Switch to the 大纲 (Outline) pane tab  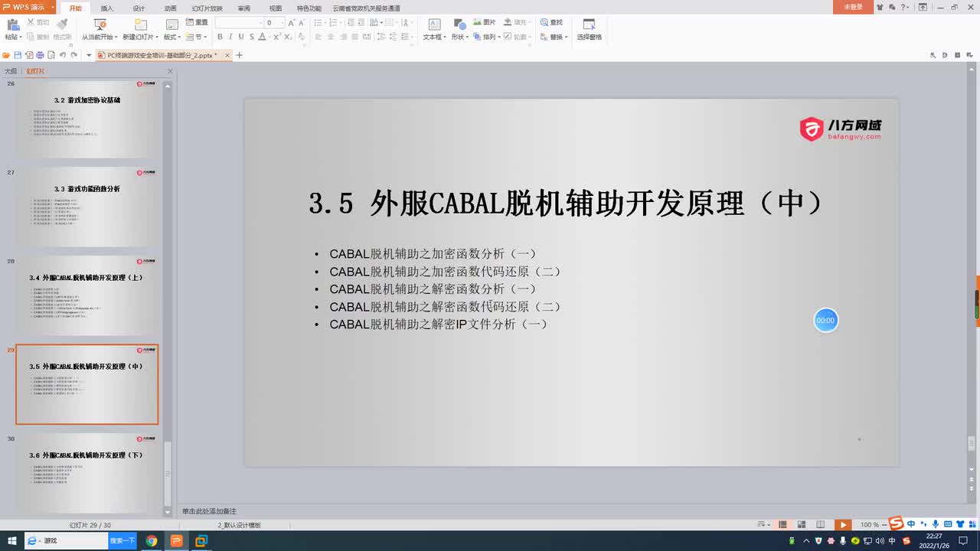click(11, 71)
